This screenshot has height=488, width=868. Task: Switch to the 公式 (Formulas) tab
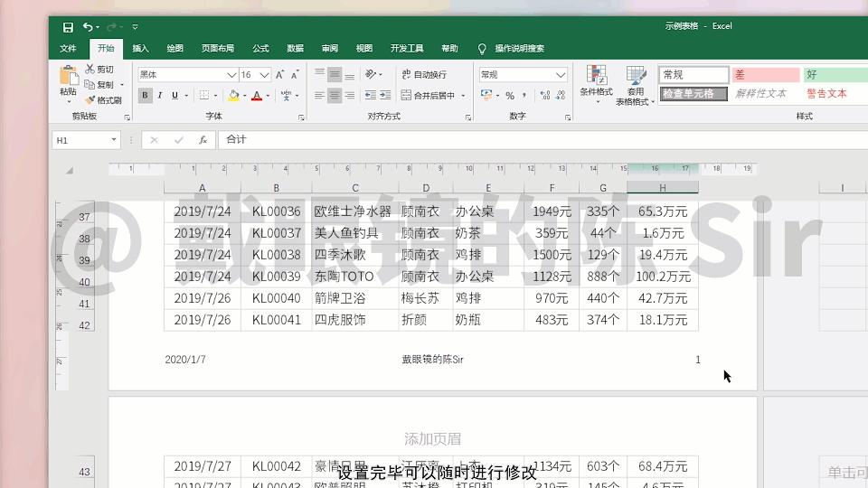point(260,49)
